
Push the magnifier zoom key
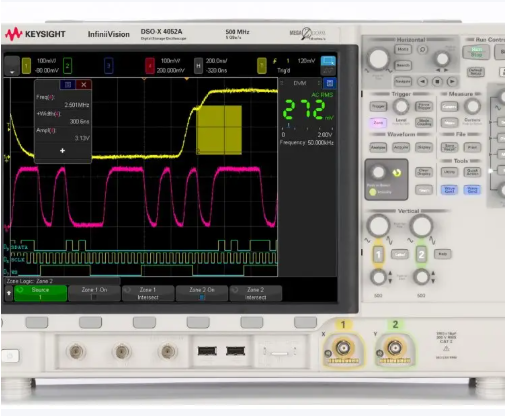(423, 50)
